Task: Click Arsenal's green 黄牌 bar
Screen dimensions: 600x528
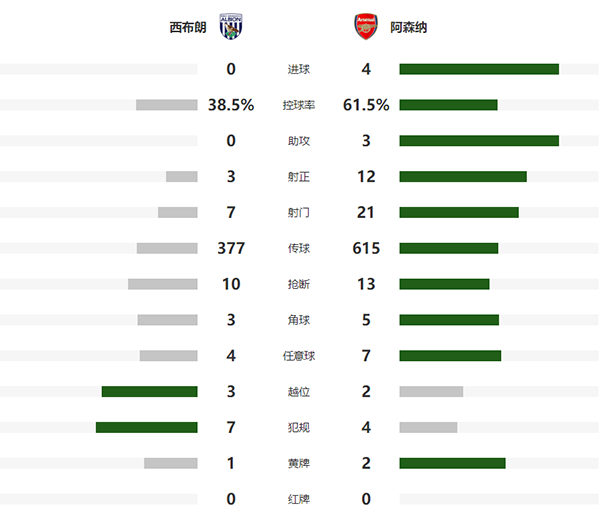Action: (x=452, y=463)
